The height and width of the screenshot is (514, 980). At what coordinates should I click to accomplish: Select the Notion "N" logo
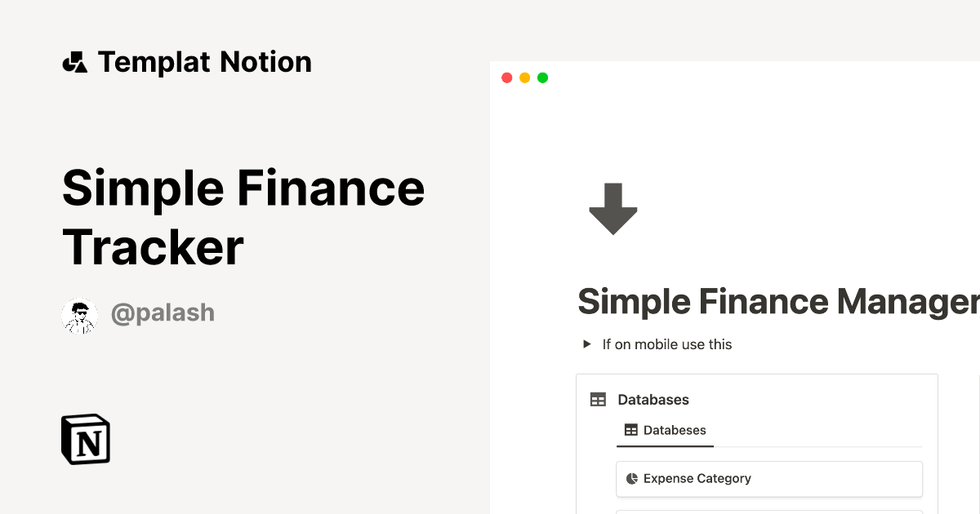85,439
